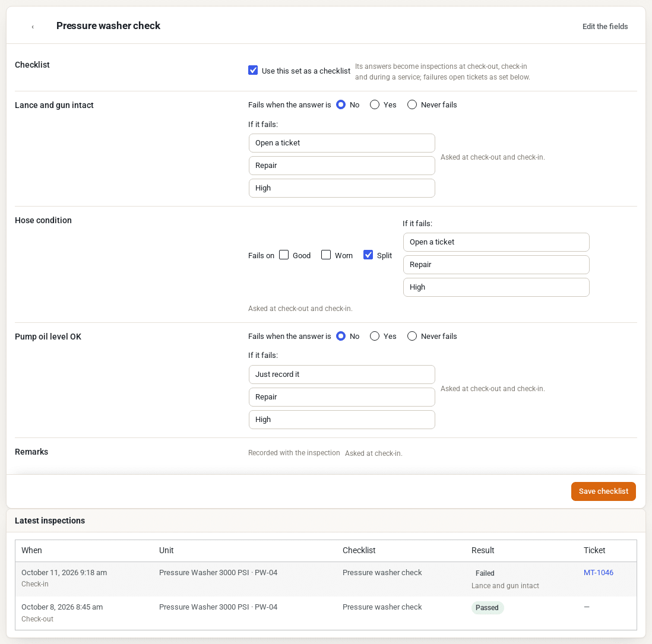
Task: Click the Pump oil level OK label
Action: [x=48, y=337]
